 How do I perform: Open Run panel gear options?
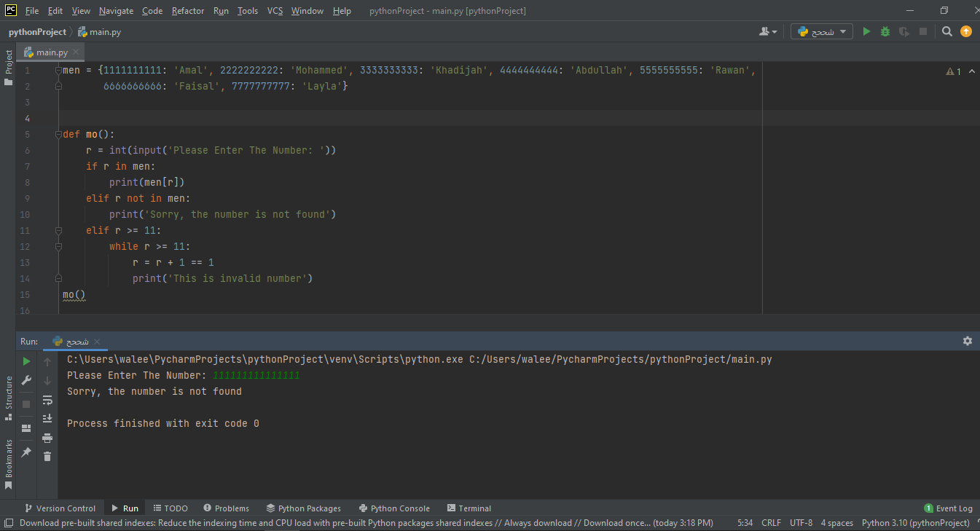(x=968, y=341)
